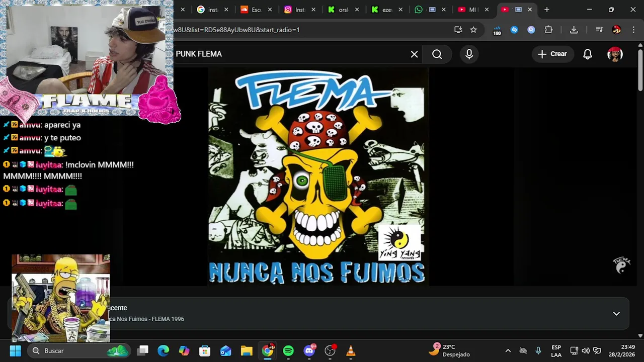Click the YouTube search magnifier button
The height and width of the screenshot is (362, 644).
coord(437,54)
